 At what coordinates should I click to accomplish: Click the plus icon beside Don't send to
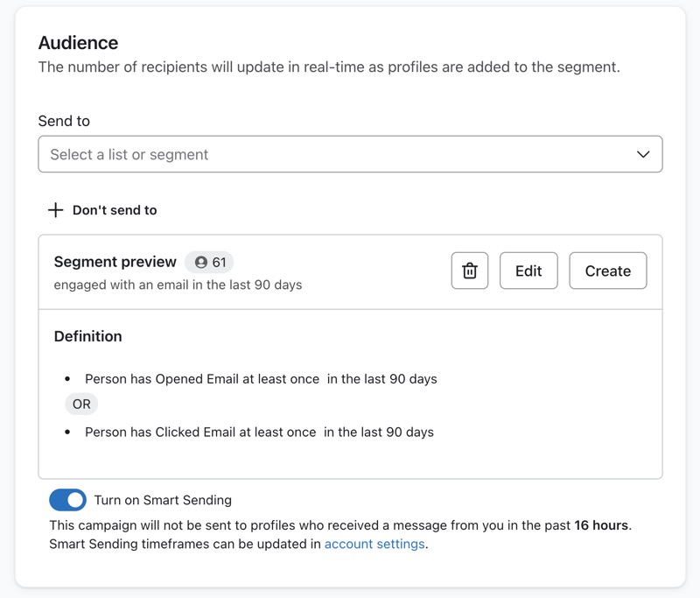(56, 210)
